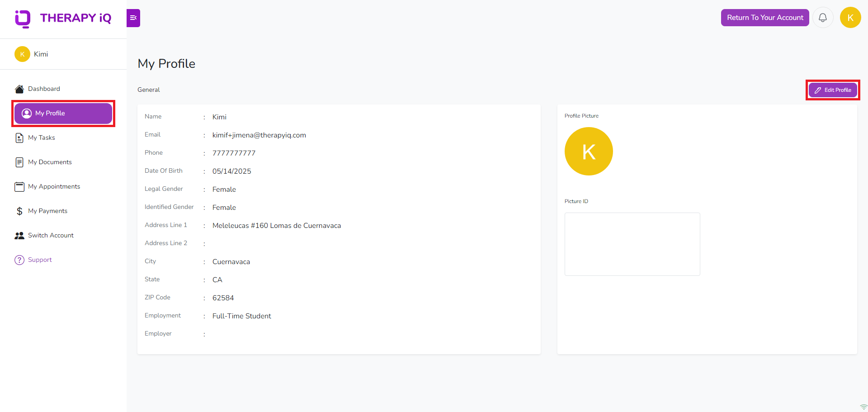The width and height of the screenshot is (868, 412).
Task: Click the My Appointments calendar icon
Action: tap(19, 186)
